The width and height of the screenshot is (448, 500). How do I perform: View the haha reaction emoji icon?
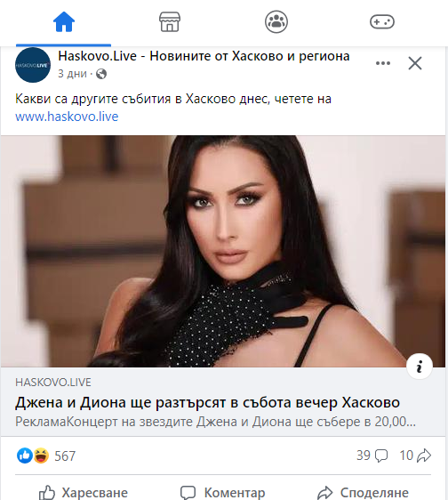point(41,456)
